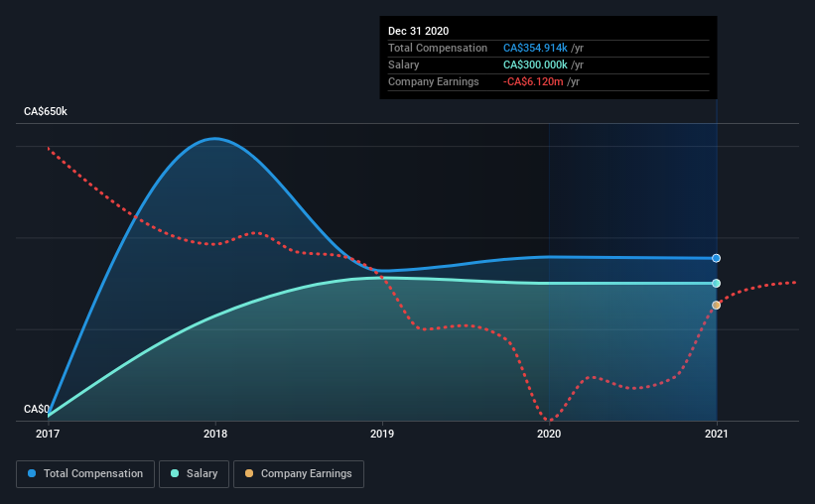The width and height of the screenshot is (815, 504).
Task: Select the 2017 x-axis label
Action: pos(48,434)
